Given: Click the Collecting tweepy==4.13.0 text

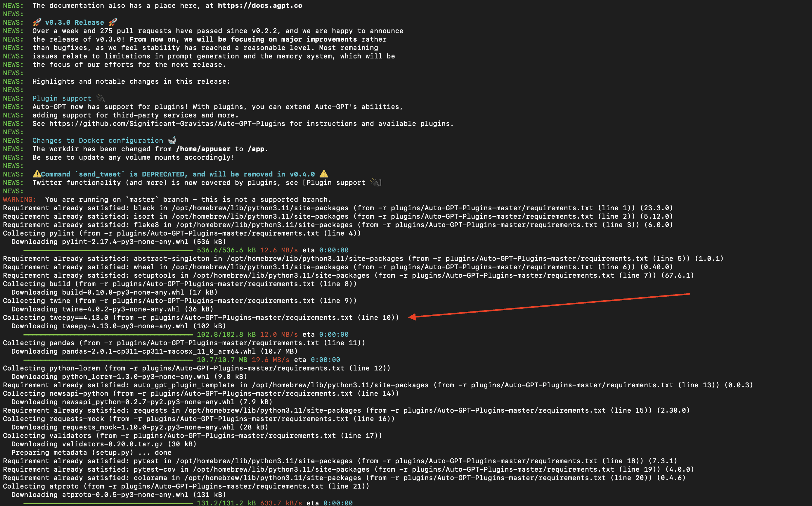Looking at the screenshot, I should pyautogui.click(x=55, y=317).
